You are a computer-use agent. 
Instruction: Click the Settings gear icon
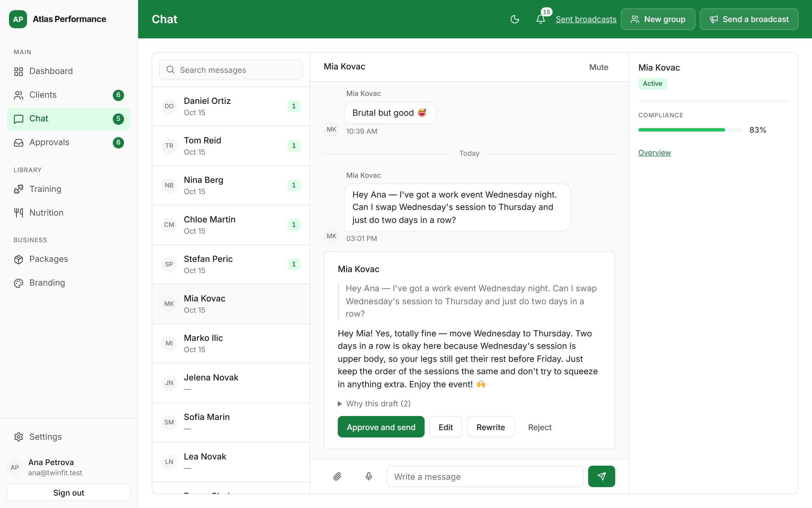click(18, 437)
